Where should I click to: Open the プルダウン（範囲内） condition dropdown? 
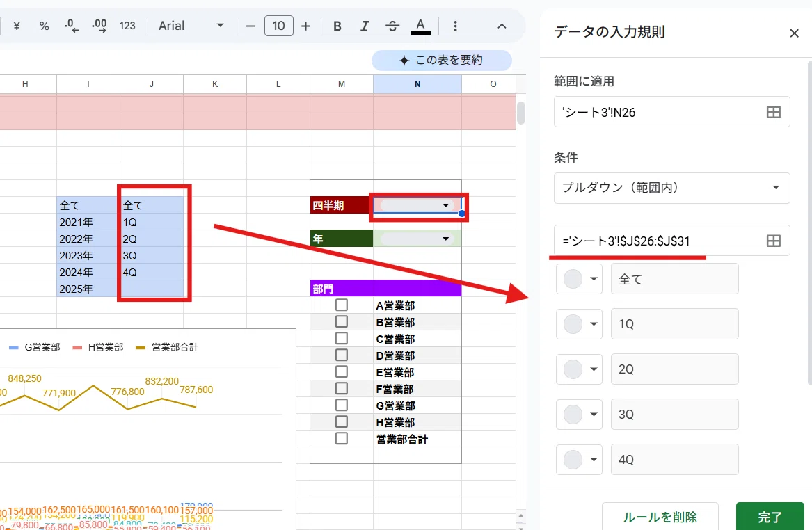671,188
